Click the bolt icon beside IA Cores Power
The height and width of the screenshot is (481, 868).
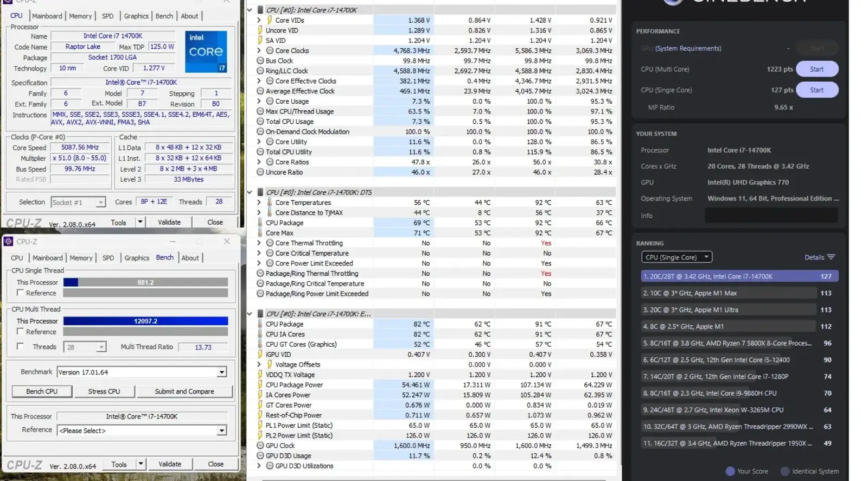(x=260, y=395)
